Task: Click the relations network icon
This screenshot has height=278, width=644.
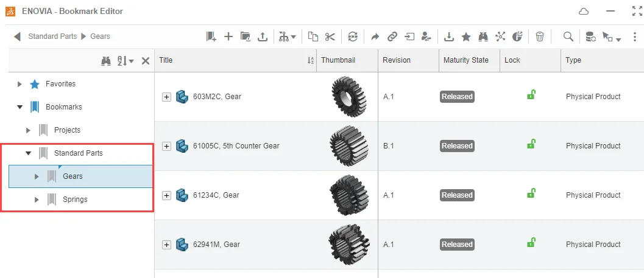Action: pyautogui.click(x=500, y=36)
